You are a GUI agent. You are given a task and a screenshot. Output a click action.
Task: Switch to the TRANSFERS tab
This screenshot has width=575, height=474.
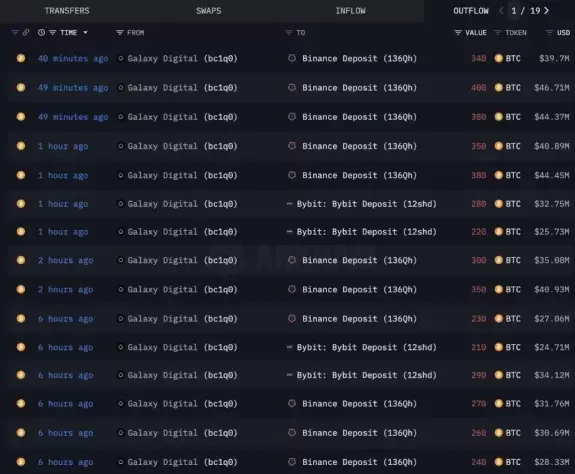pyautogui.click(x=67, y=11)
